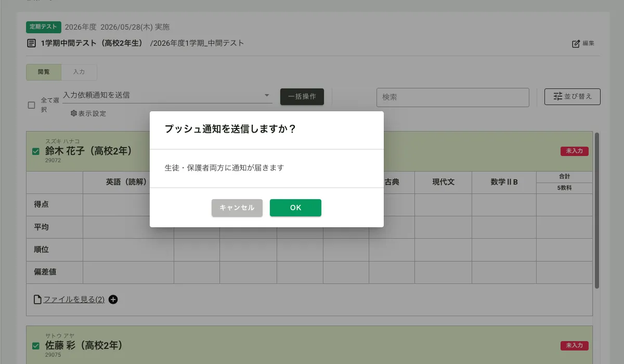Click the 未入力 badge for 鈴木 花子
Image resolution: width=624 pixels, height=364 pixels.
574,151
